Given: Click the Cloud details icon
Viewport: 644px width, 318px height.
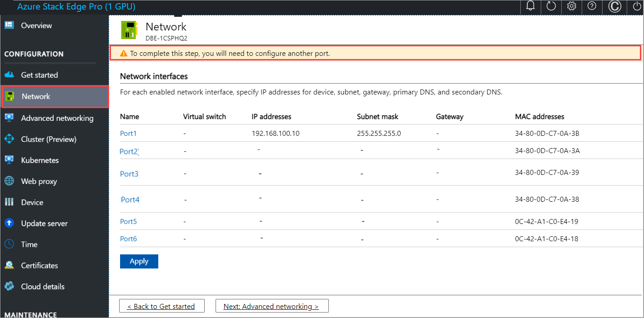Looking at the screenshot, I should tap(9, 286).
